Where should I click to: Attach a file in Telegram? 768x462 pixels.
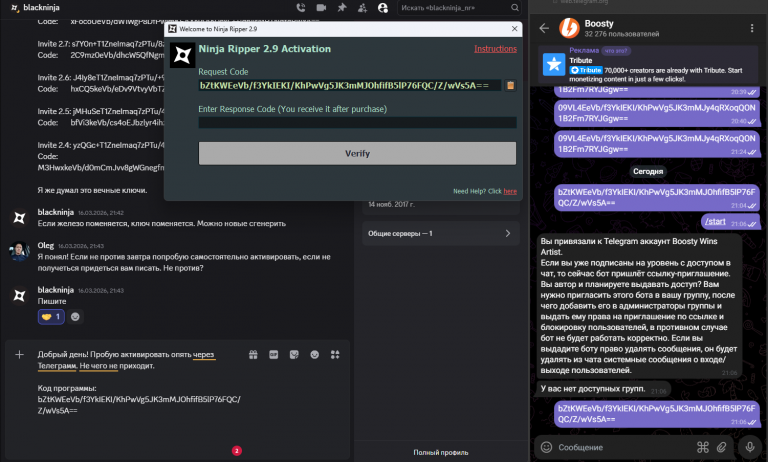pyautogui.click(x=721, y=447)
